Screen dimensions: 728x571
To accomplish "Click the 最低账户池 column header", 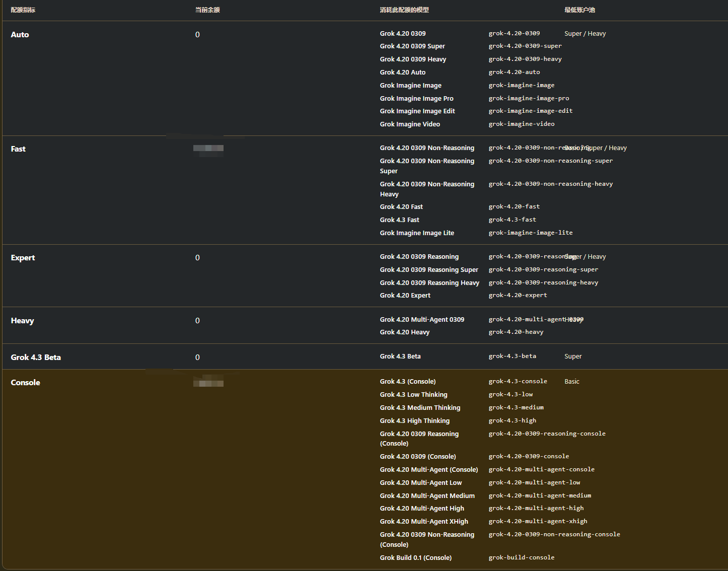I will tap(579, 10).
